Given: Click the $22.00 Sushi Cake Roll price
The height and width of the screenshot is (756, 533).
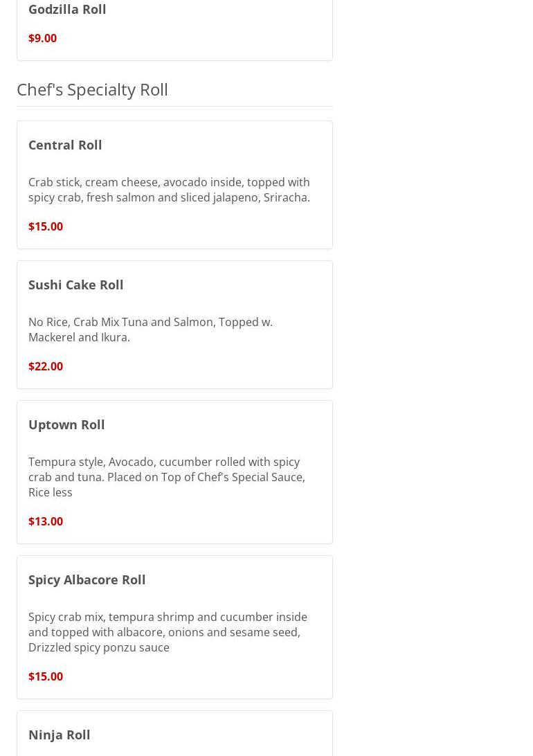Looking at the screenshot, I should coord(46,366).
